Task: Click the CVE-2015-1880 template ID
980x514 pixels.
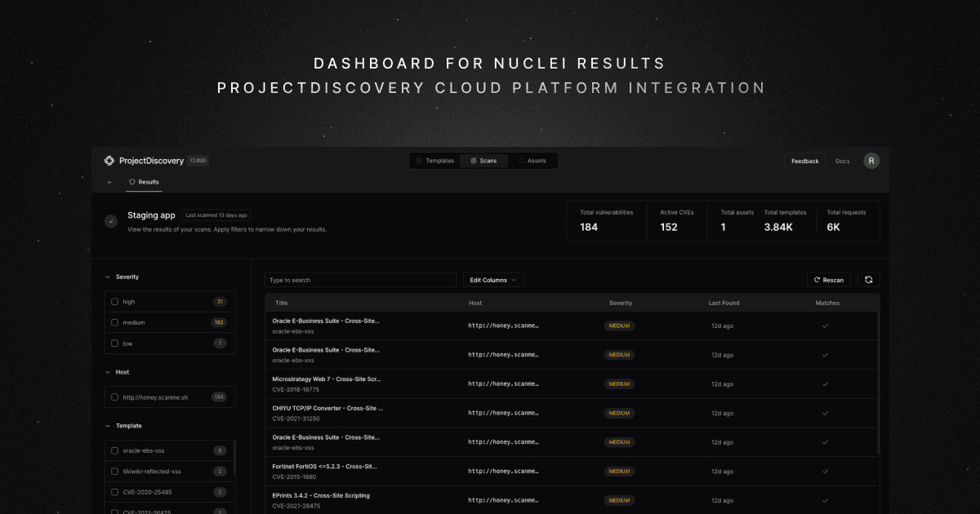Action: click(x=296, y=476)
